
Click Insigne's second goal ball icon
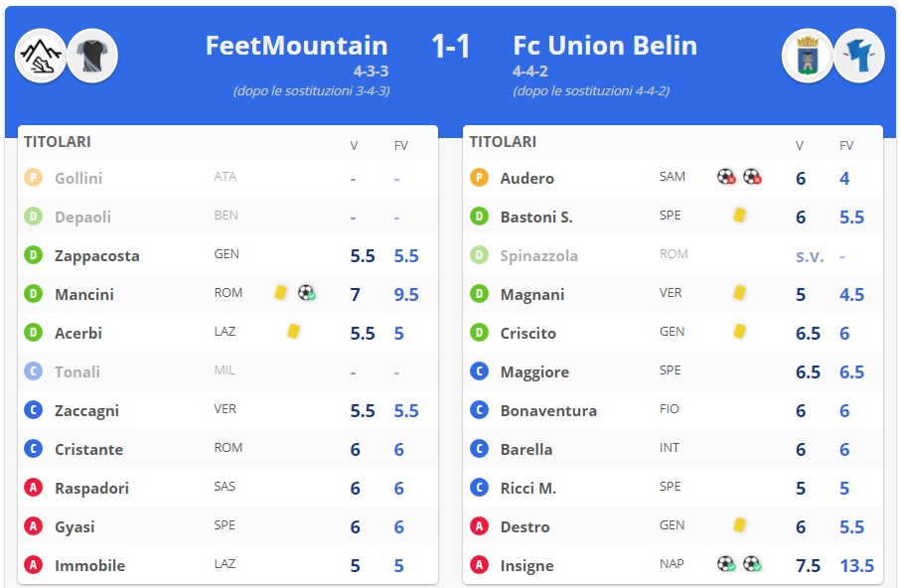752,564
